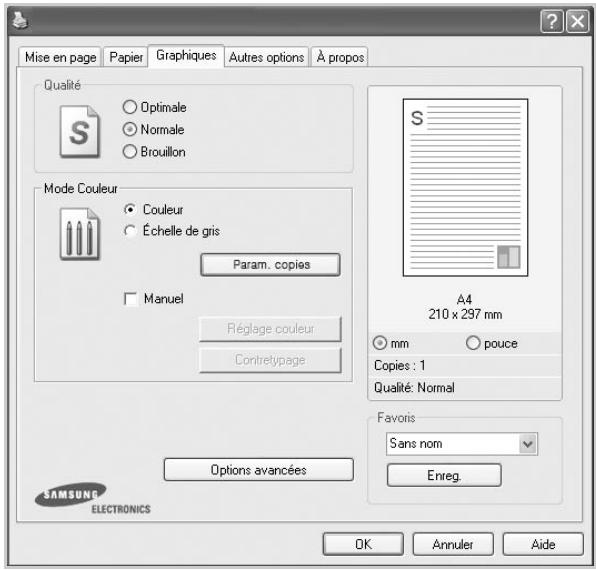Click the Enreg. button
The image size is (596, 570).
pyautogui.click(x=444, y=475)
